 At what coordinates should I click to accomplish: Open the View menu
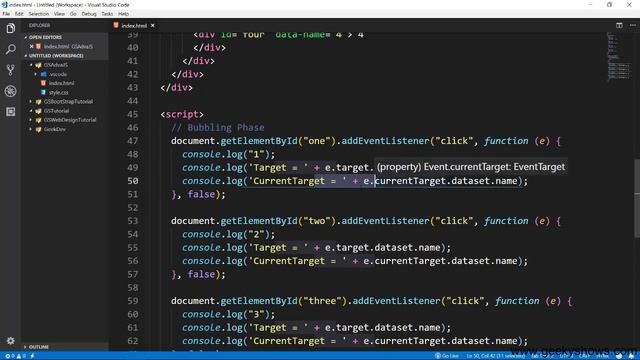click(59, 14)
